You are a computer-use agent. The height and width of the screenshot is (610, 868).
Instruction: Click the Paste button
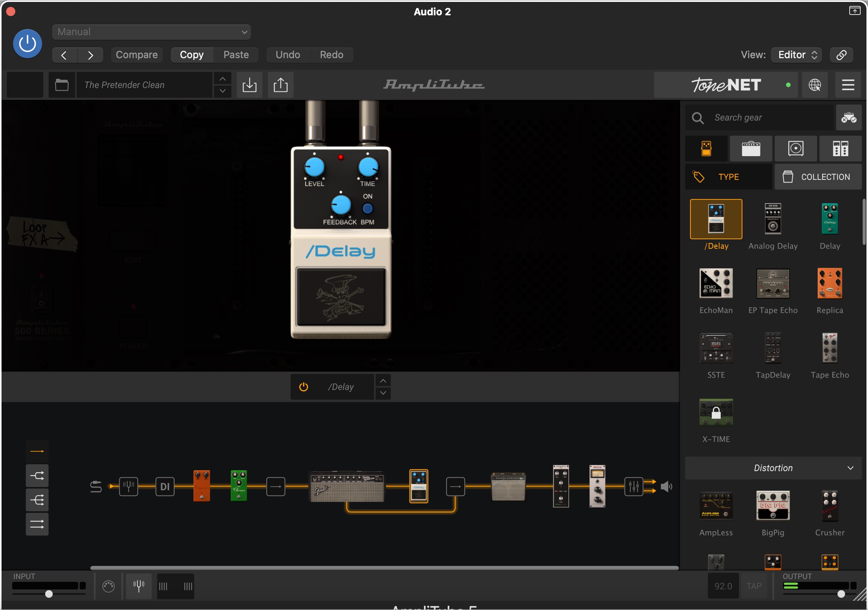[x=236, y=55]
